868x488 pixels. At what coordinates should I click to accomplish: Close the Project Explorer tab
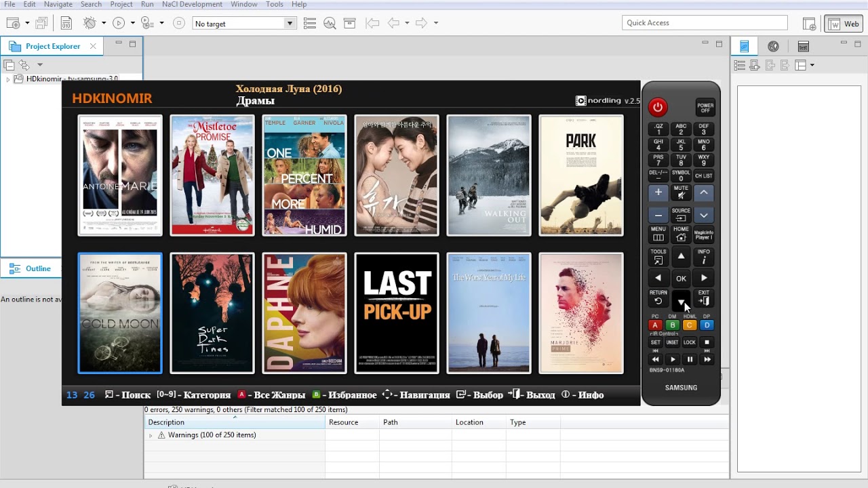click(x=93, y=46)
